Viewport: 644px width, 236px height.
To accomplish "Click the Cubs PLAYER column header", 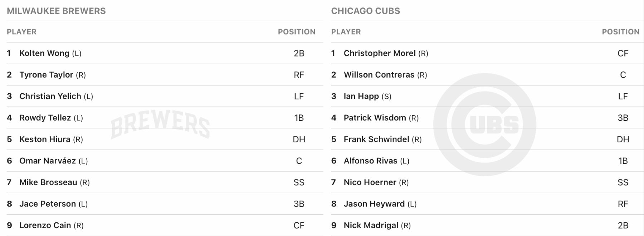I will pos(346,32).
